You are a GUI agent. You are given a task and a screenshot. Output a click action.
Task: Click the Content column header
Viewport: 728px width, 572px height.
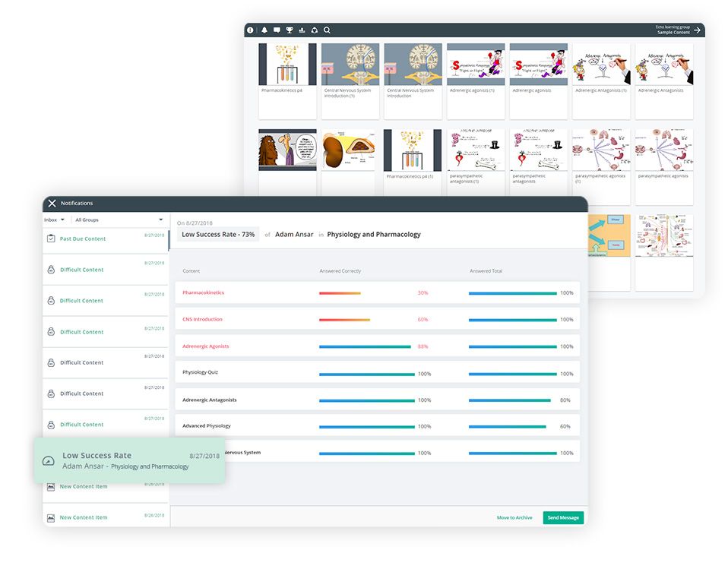click(191, 270)
